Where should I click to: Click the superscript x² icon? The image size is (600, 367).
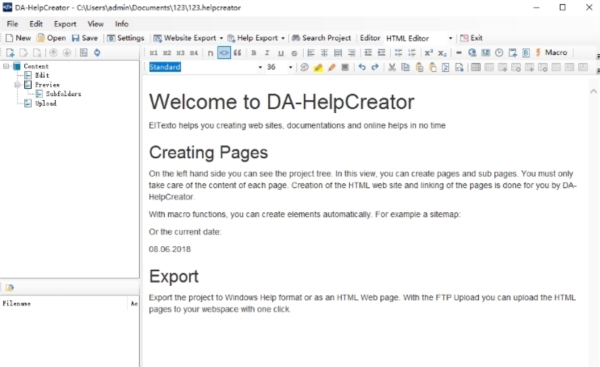coord(429,53)
